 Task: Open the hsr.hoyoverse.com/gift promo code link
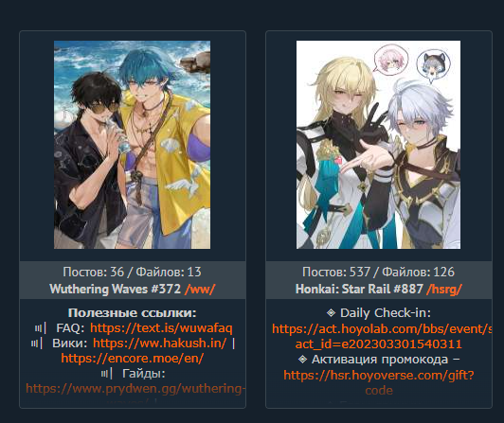click(379, 375)
